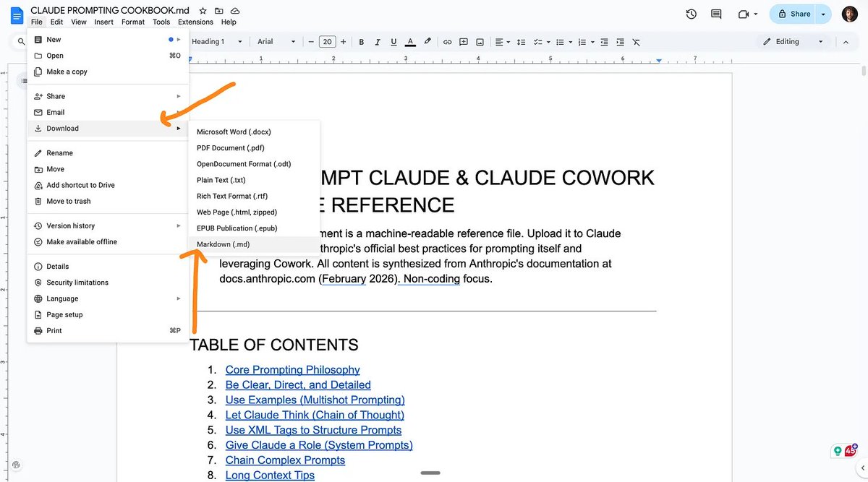The height and width of the screenshot is (482, 868).
Task: Open Page setup from File menu
Action: click(108, 315)
